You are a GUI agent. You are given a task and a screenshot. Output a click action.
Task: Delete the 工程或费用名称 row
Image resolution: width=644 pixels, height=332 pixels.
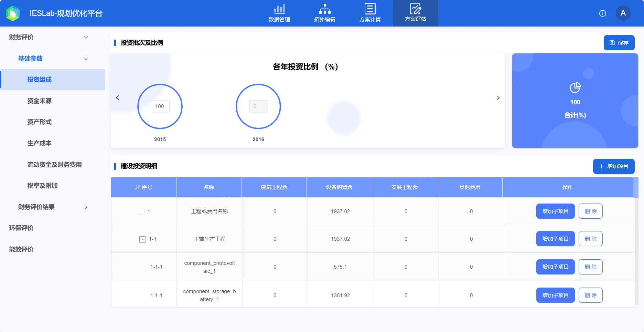pos(590,211)
